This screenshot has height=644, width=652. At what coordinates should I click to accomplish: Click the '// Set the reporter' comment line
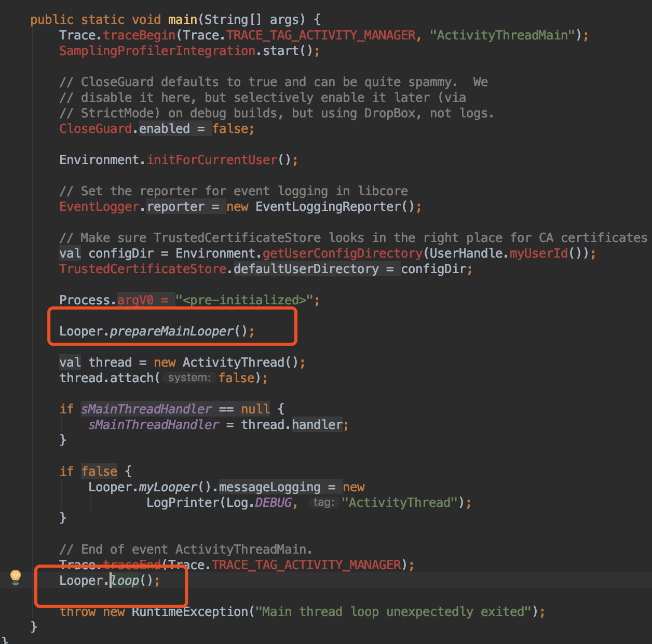234,191
